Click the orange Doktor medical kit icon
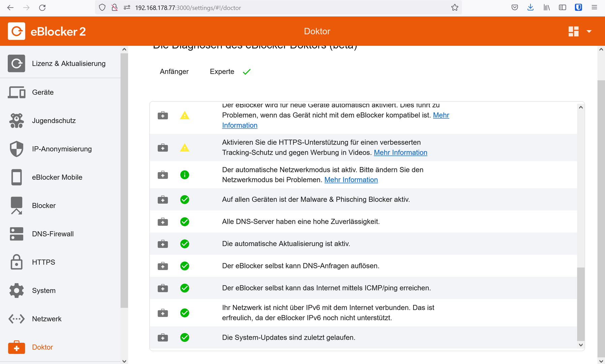 coord(17,347)
